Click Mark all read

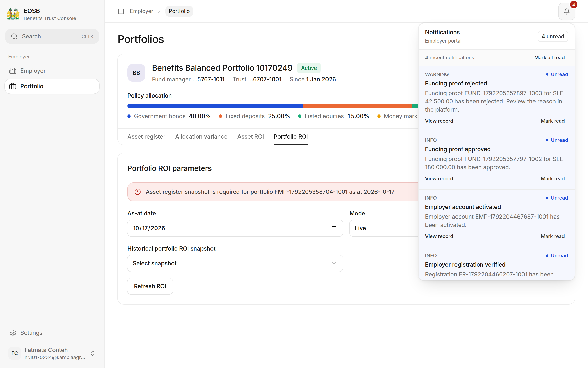549,58
